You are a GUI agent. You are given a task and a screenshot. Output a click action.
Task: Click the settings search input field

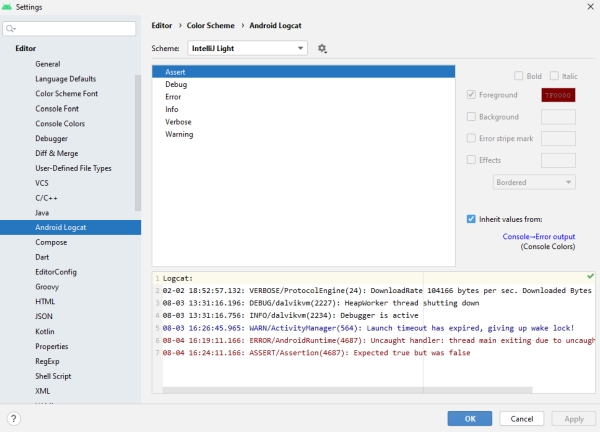click(x=69, y=29)
